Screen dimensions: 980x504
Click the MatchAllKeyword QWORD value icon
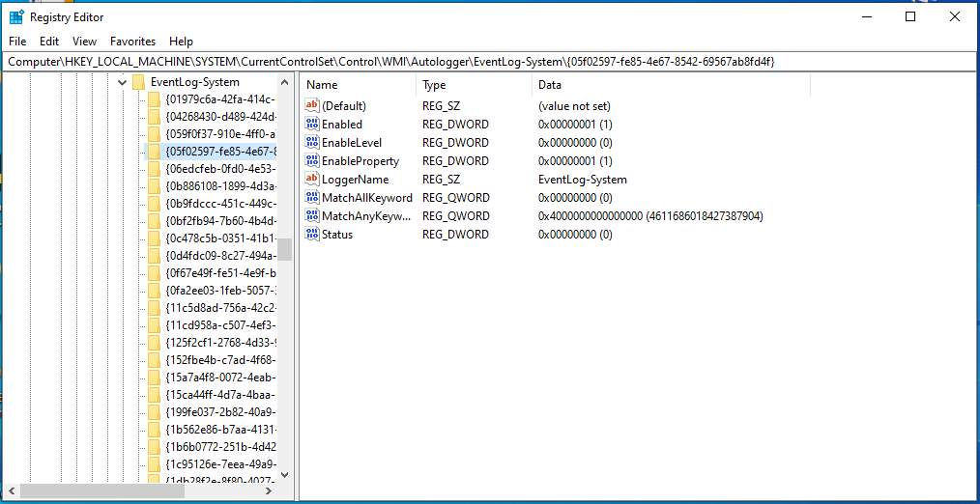click(312, 198)
